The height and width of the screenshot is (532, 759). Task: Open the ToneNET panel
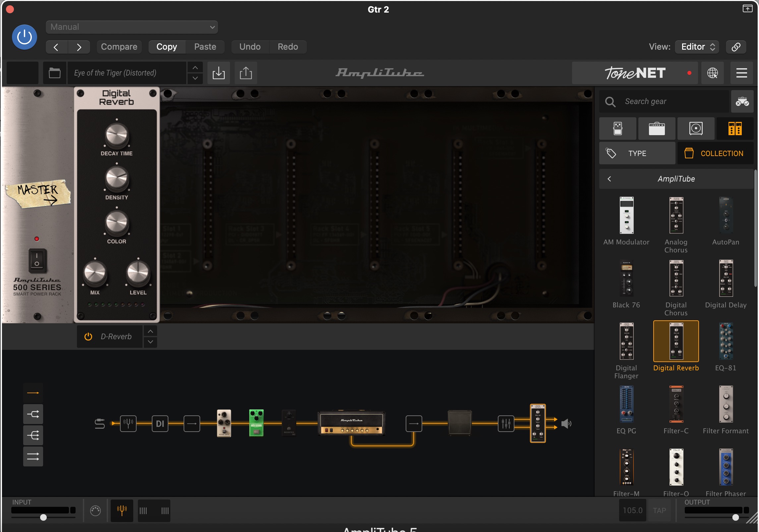[x=635, y=73]
